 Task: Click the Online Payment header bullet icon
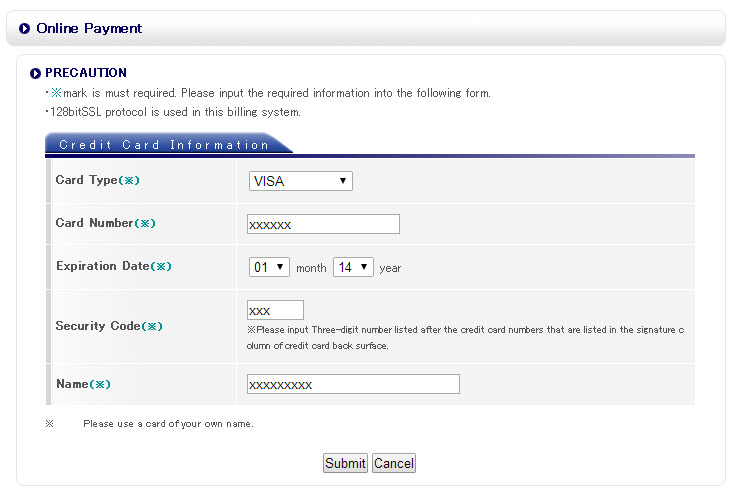[24, 28]
